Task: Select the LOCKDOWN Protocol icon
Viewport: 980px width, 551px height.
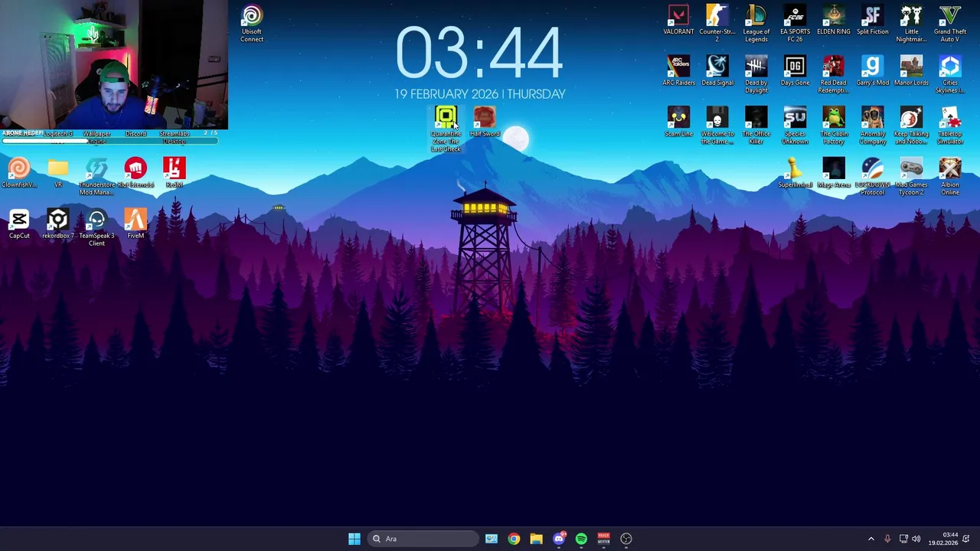Action: [x=873, y=176]
